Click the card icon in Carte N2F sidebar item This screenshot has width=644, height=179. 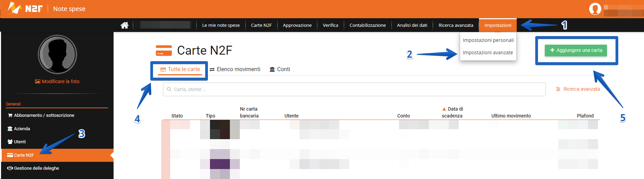(10, 155)
